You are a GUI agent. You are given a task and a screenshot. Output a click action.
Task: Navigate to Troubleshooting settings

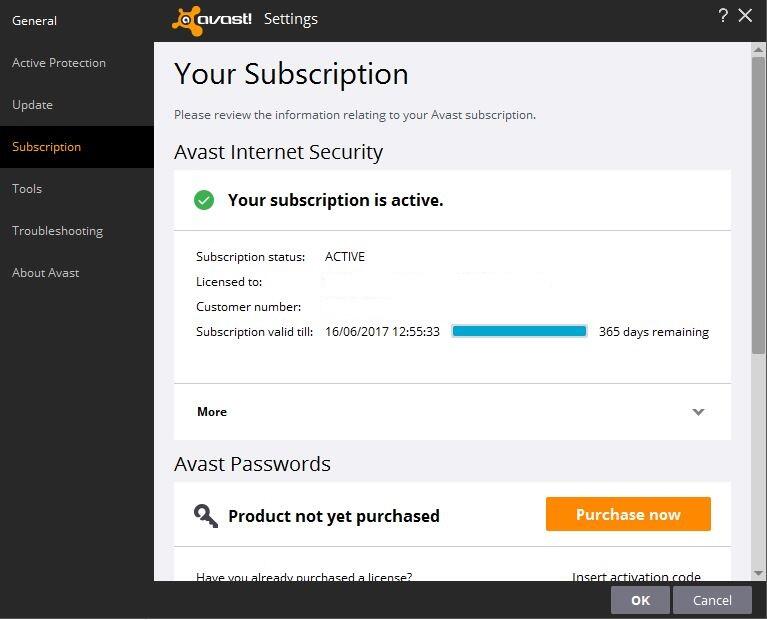click(x=57, y=231)
